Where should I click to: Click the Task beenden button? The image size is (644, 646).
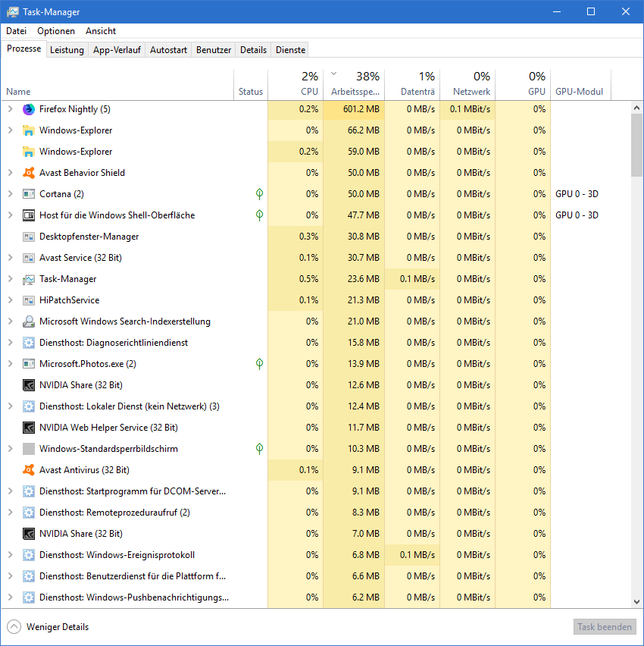pos(604,626)
